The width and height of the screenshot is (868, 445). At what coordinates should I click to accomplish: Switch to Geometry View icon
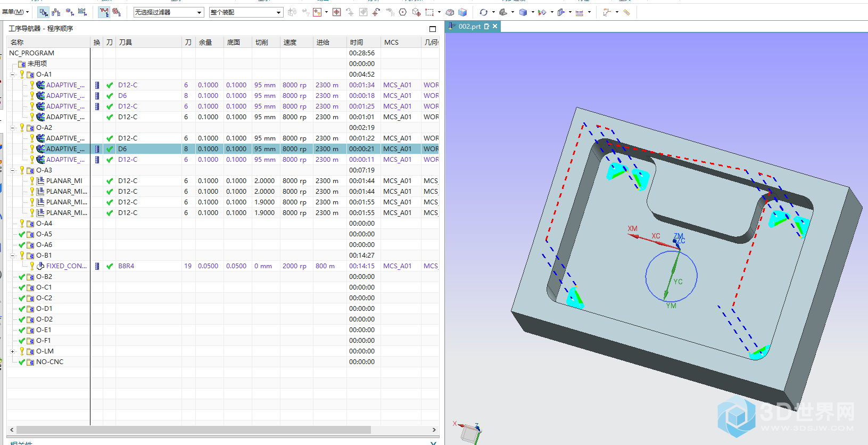[x=70, y=12]
